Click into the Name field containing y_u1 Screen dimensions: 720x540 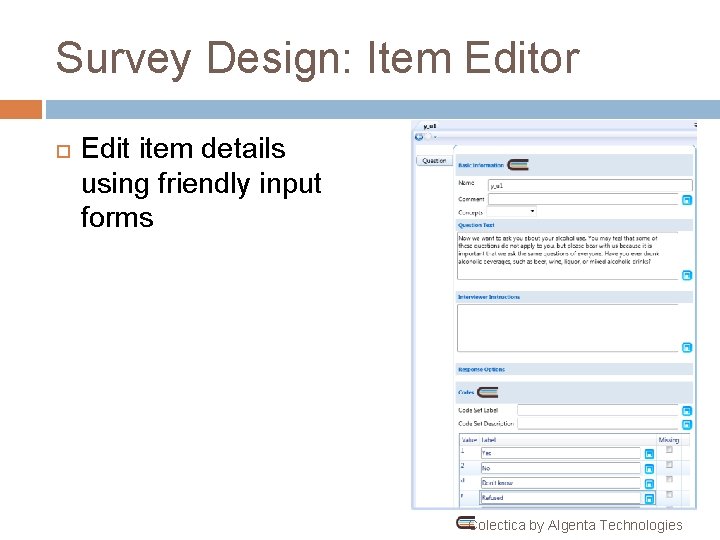590,186
